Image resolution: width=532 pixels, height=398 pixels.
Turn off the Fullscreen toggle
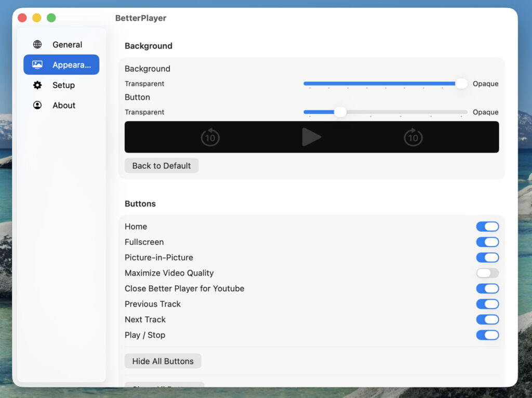487,242
